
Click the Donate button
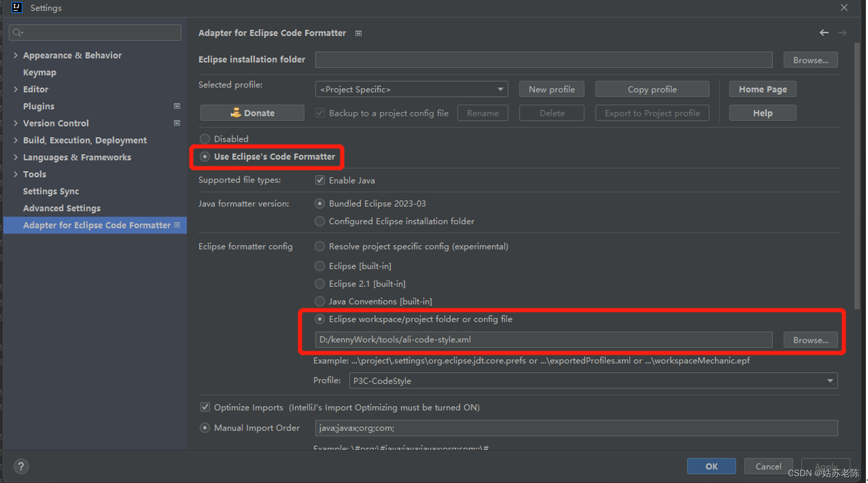252,113
